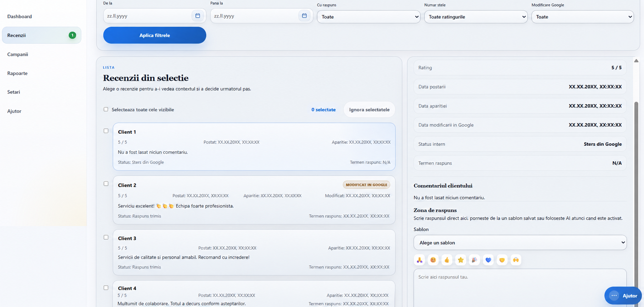This screenshot has width=644, height=307.
Task: Tick the 'Selecteaza toate cele vizibile' checkbox
Action: pos(106,109)
